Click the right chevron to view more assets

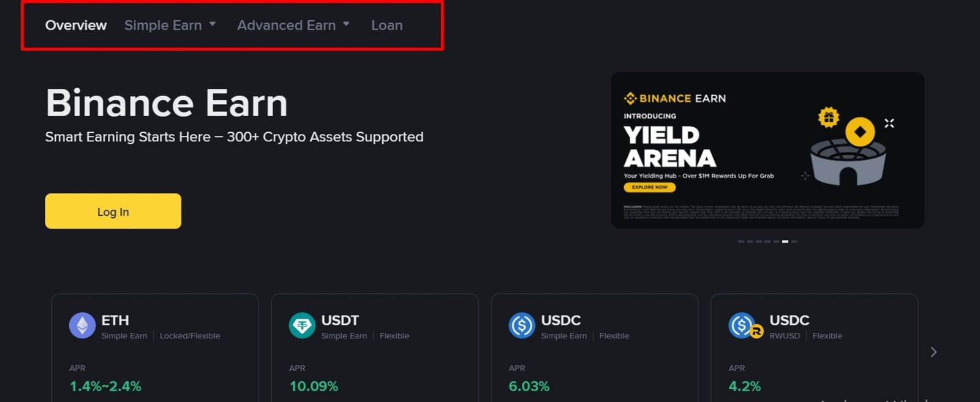click(x=933, y=352)
